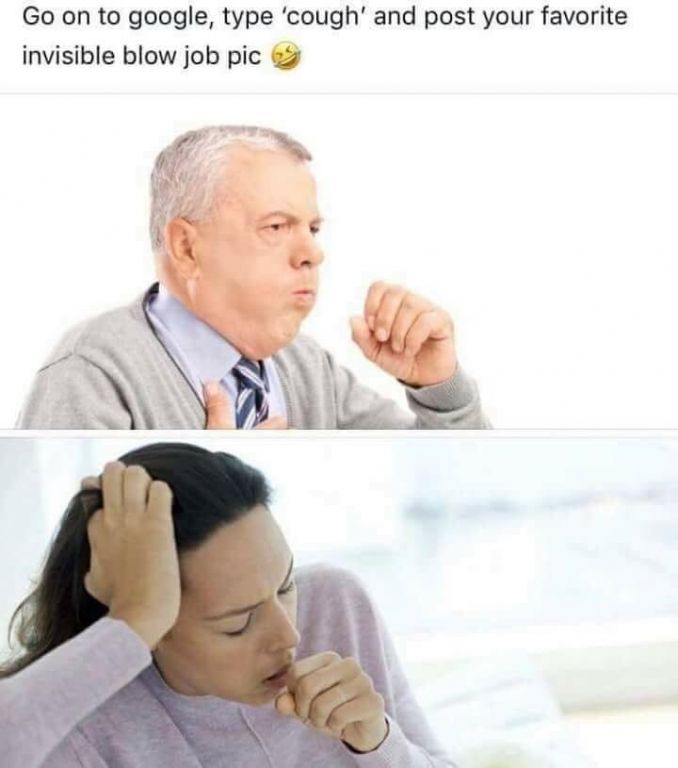Click the man's raised fist in top photo
The height and width of the screenshot is (768, 678).
pos(405,331)
